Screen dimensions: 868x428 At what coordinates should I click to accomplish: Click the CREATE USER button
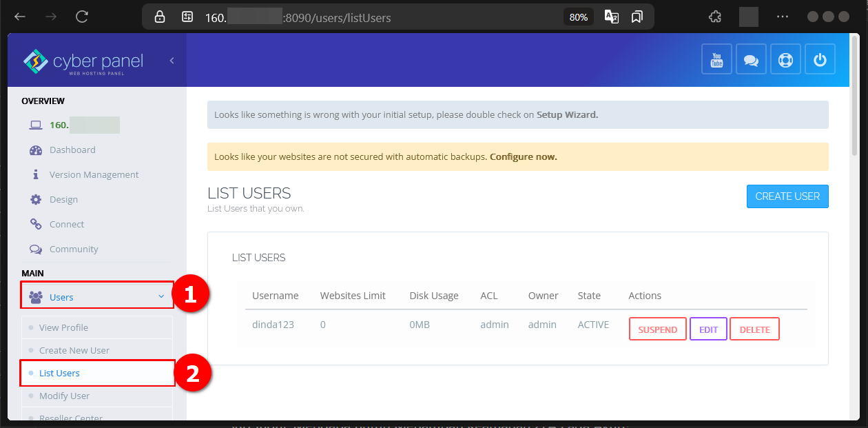[x=787, y=196]
